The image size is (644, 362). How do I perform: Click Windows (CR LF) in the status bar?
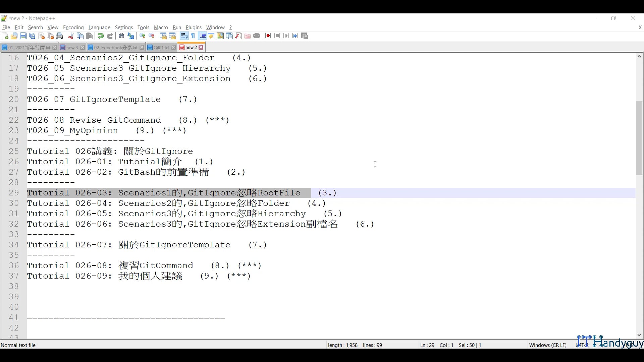548,345
